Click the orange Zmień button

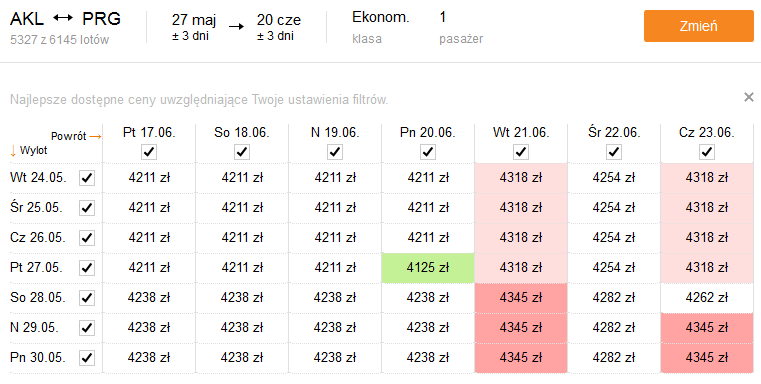(698, 26)
